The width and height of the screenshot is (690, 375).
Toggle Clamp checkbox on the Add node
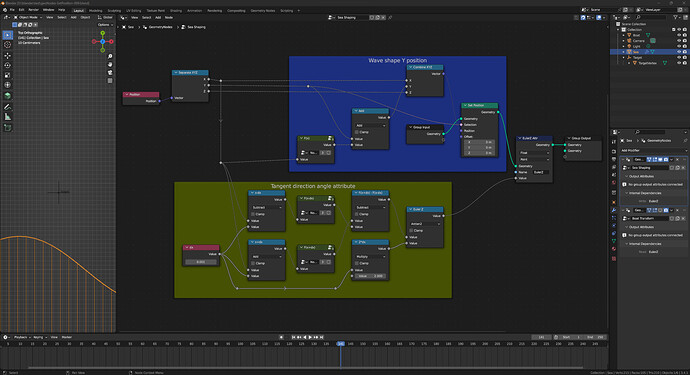[x=357, y=132]
